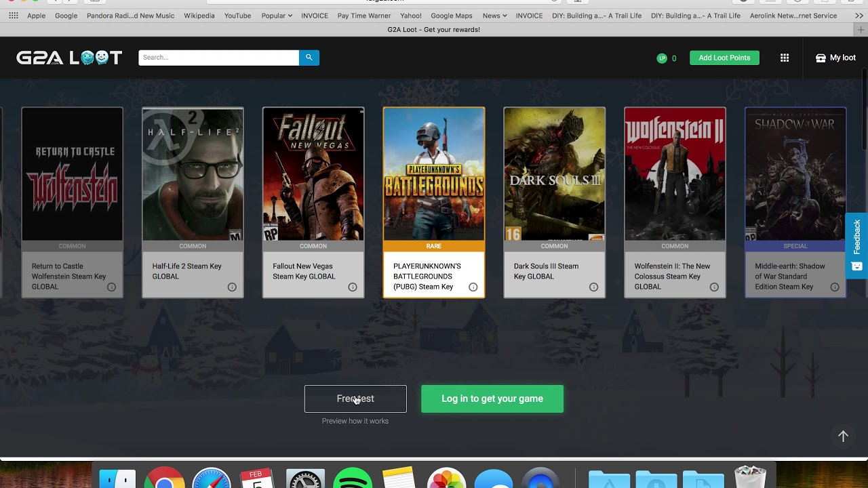Screen dimensions: 868x488
Task: Show info for Half-Life 2 Steam Key
Action: (232, 287)
